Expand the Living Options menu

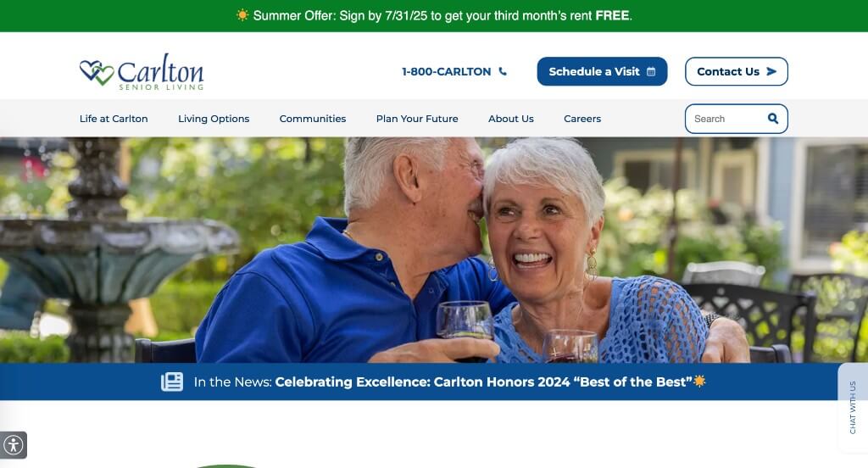[214, 119]
